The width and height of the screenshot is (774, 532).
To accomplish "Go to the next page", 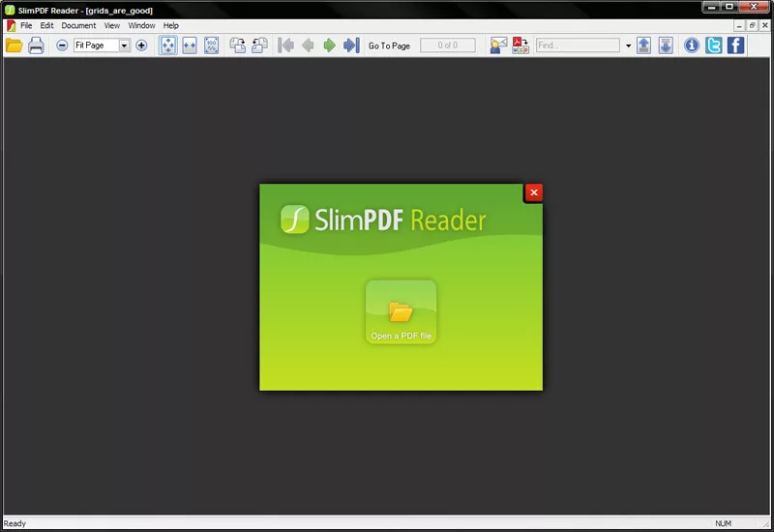I will coord(330,45).
